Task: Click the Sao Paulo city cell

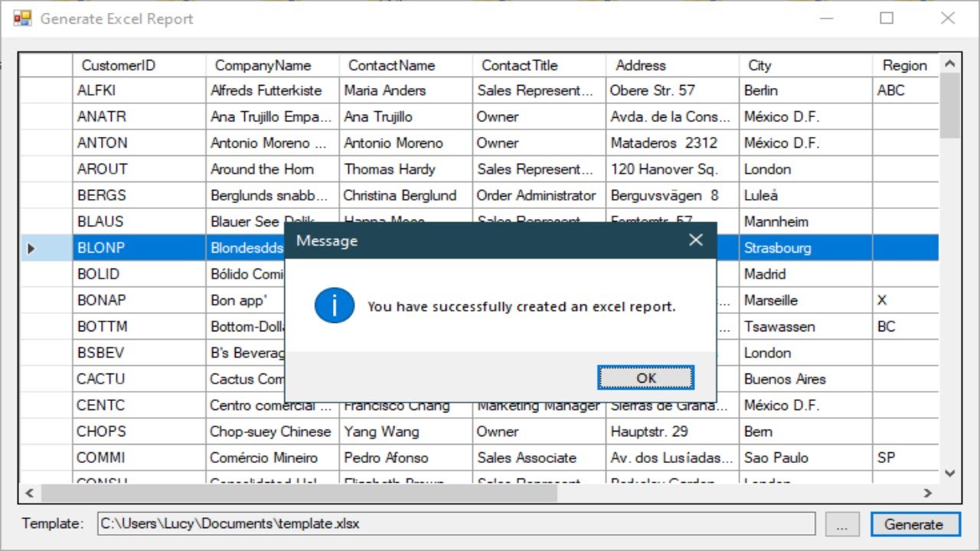Action: point(805,457)
